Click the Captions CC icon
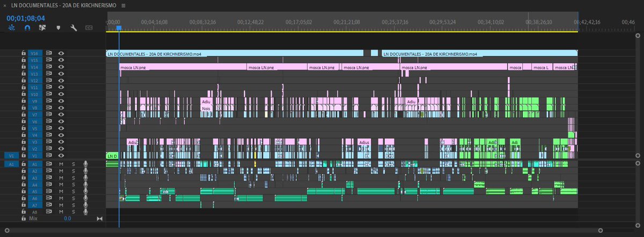This screenshot has height=237, width=644. 89,27
